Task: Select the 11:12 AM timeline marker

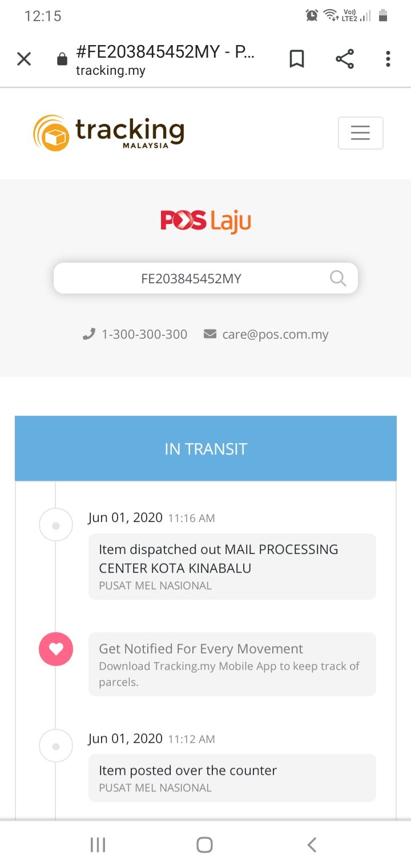Action: 56,746
